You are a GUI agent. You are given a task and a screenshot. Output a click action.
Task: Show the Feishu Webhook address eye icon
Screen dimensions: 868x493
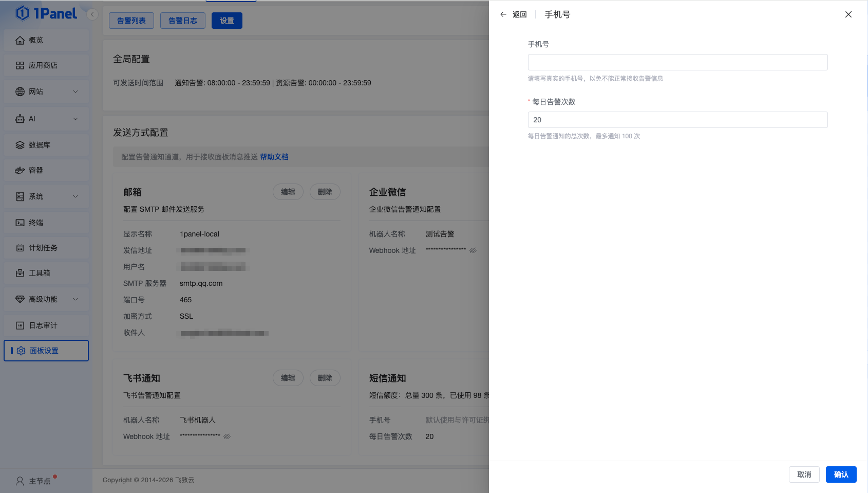click(227, 436)
